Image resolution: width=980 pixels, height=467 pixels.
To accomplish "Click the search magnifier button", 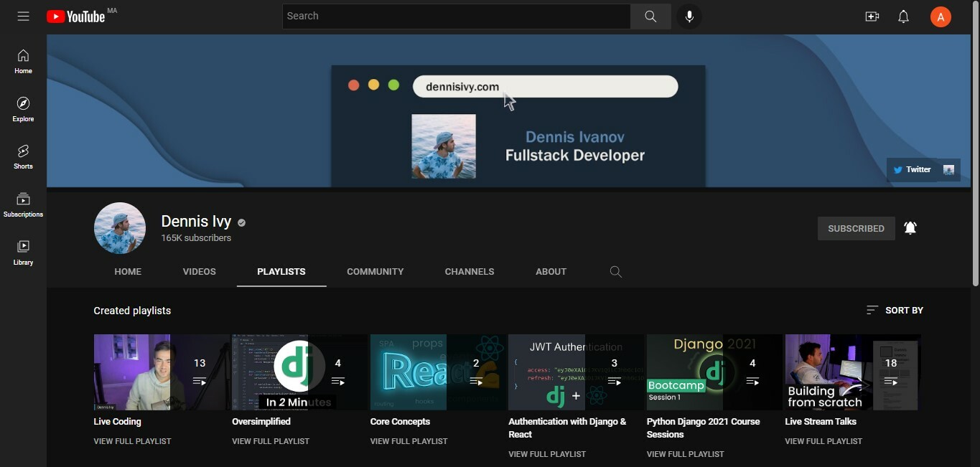I will pyautogui.click(x=650, y=16).
